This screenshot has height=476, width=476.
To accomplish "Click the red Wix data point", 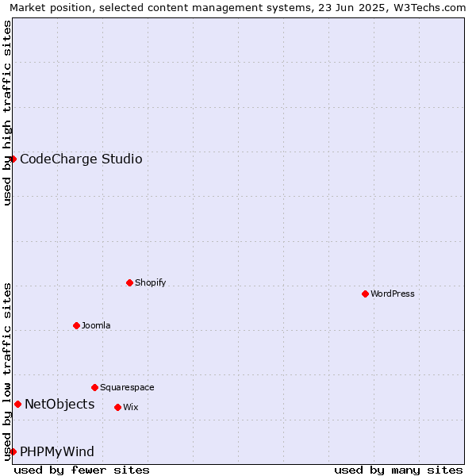I will click(x=117, y=408).
